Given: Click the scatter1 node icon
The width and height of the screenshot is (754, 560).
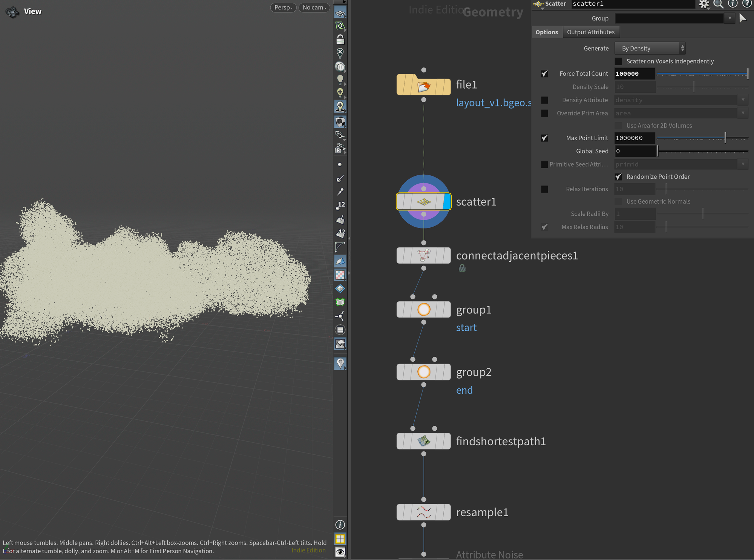Looking at the screenshot, I should pyautogui.click(x=423, y=201).
